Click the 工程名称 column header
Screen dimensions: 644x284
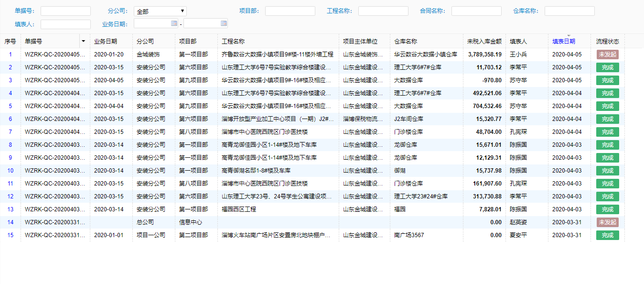click(x=233, y=42)
